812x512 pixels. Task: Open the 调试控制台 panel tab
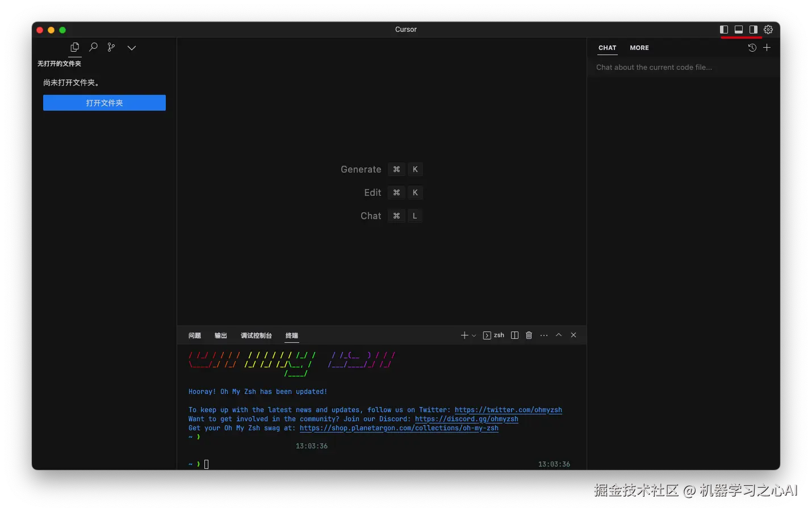256,335
